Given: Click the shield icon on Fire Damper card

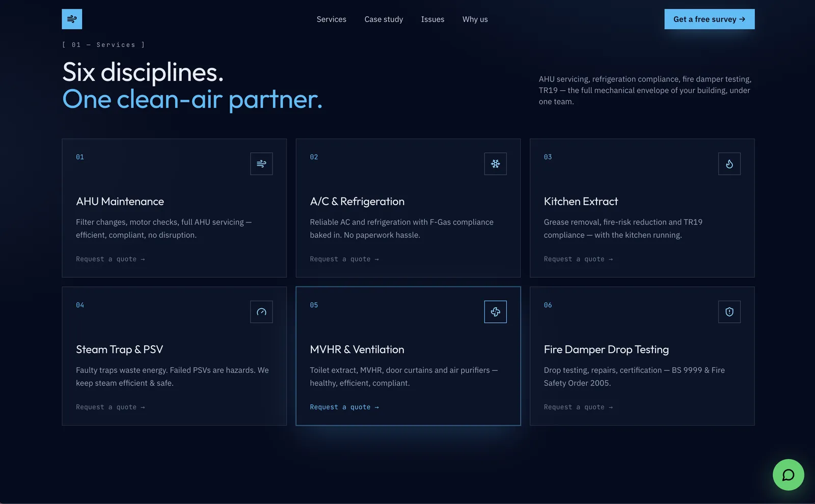Looking at the screenshot, I should [729, 312].
